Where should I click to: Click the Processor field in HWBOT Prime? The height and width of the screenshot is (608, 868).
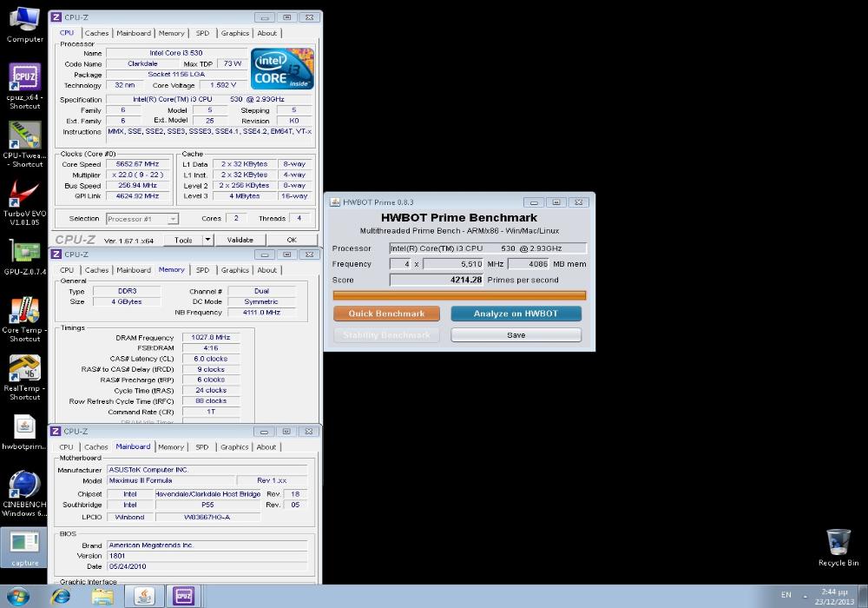coord(488,248)
